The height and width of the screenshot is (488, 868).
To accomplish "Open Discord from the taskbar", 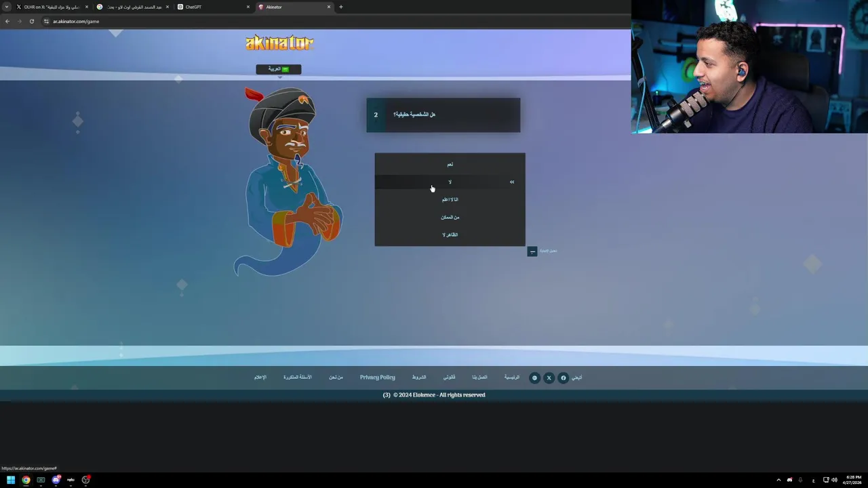I will (x=56, y=480).
